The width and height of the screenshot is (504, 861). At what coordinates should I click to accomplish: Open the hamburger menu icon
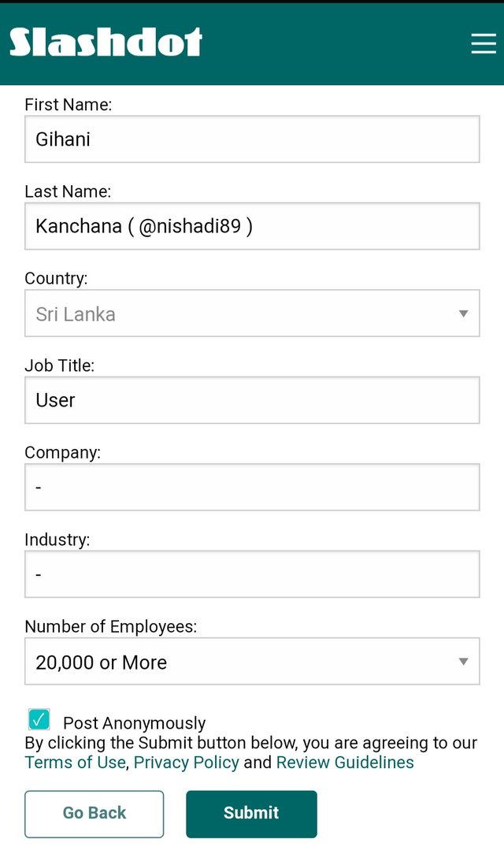484,43
